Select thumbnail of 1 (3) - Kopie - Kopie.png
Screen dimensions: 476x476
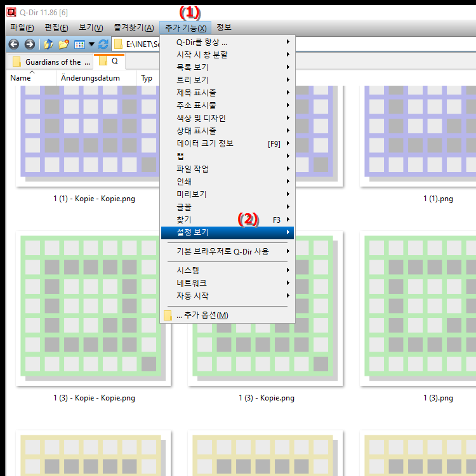pyautogui.click(x=93, y=308)
